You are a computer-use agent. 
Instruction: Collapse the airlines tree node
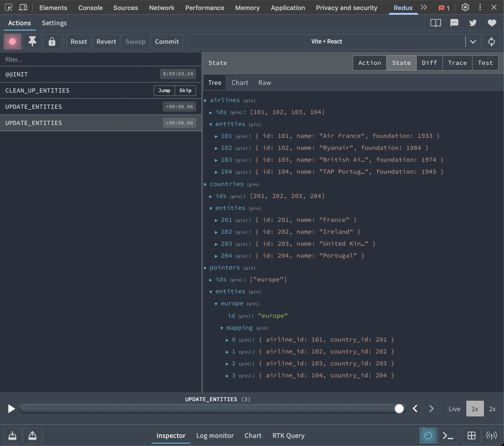pos(205,101)
